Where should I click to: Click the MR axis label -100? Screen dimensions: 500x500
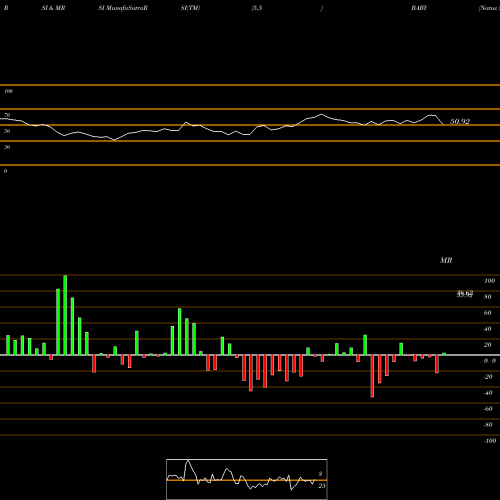click(490, 441)
